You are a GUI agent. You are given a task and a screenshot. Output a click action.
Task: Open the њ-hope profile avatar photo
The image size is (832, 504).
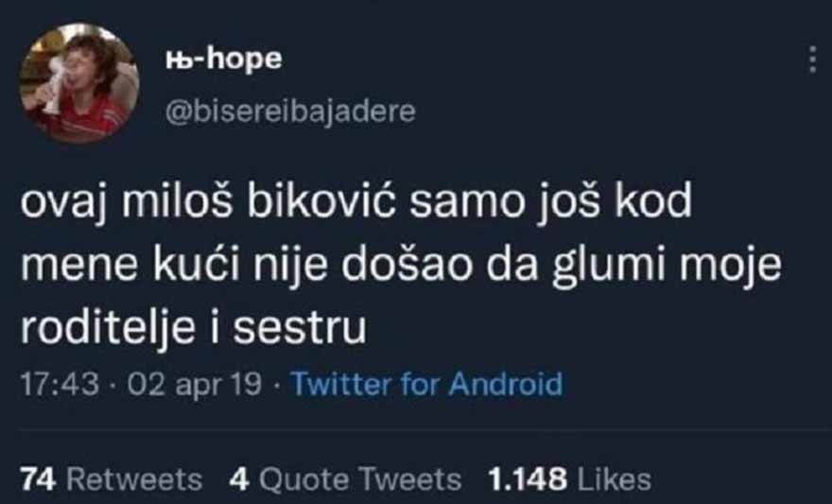coord(79,83)
